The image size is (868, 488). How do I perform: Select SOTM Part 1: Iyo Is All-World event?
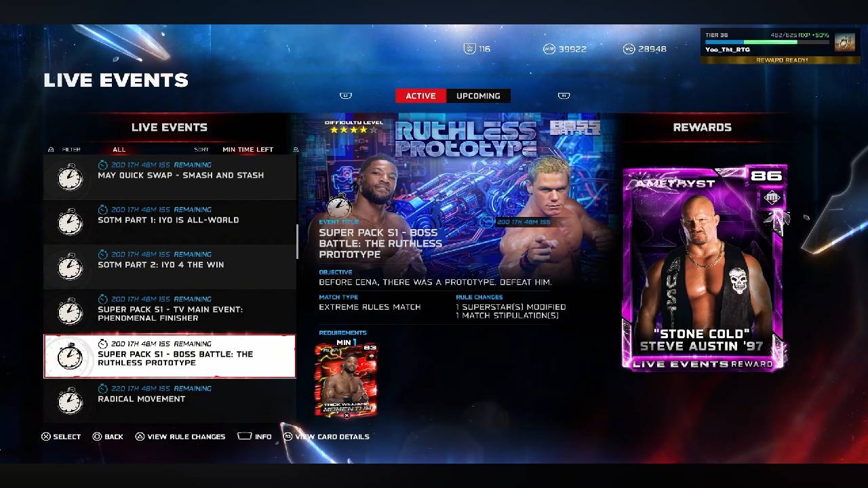(170, 222)
